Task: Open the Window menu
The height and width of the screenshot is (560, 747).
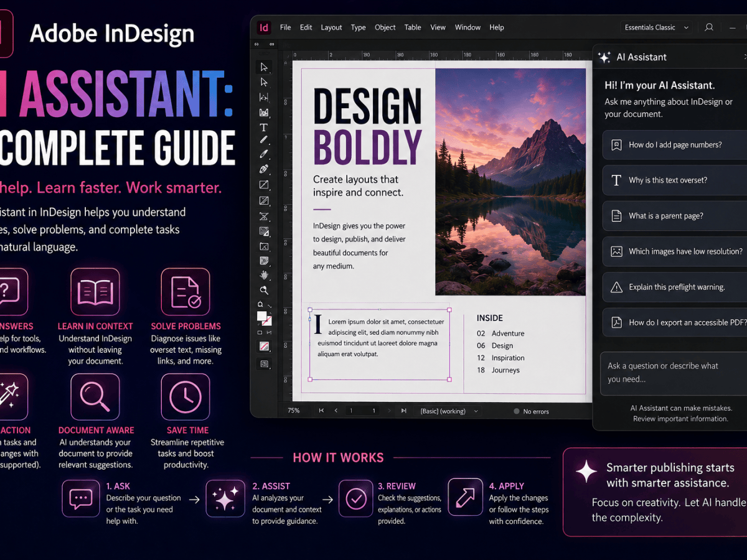Action: point(467,27)
